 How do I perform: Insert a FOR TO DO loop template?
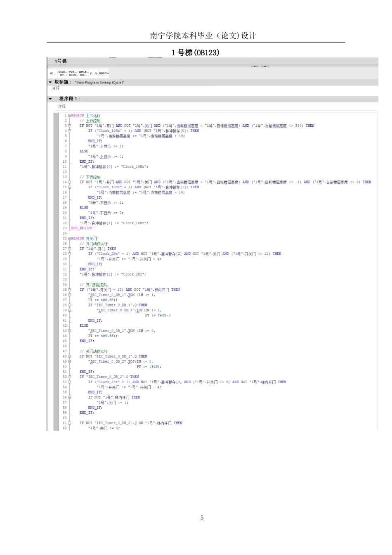(x=73, y=74)
